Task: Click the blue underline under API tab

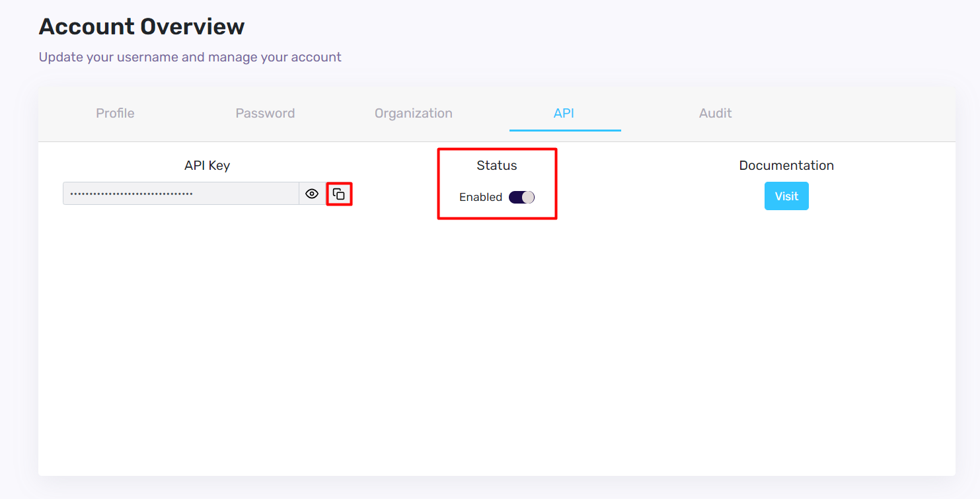Action: tap(565, 130)
